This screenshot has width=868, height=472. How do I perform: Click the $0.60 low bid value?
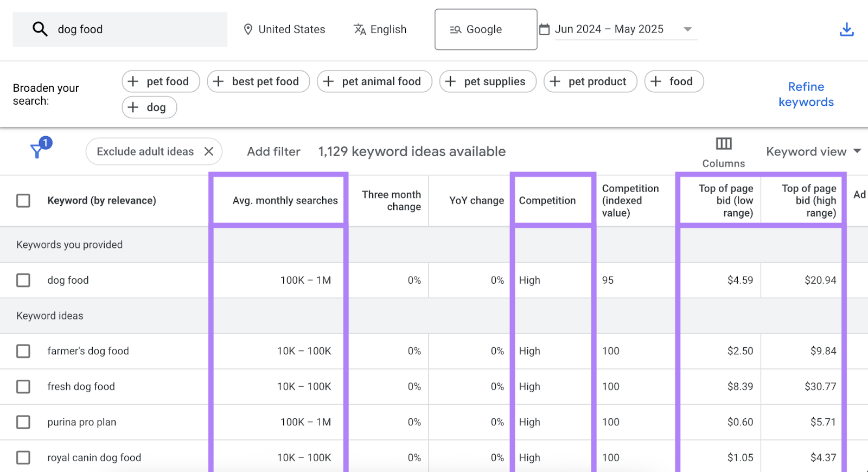(x=740, y=422)
